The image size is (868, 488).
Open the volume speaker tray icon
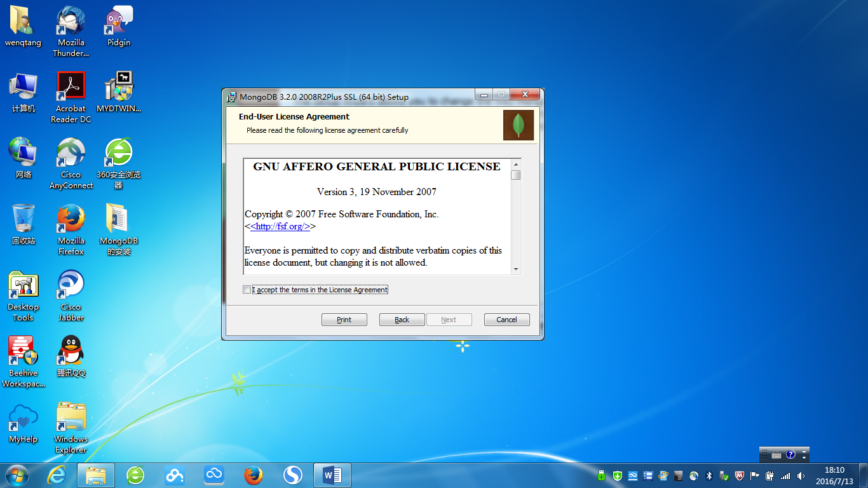pos(801,475)
